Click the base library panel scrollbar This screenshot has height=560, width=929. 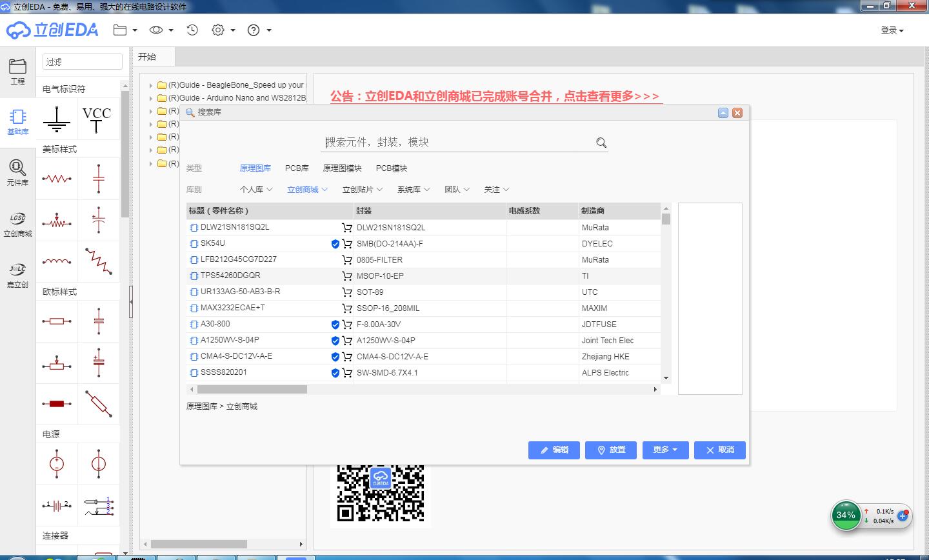point(125,155)
